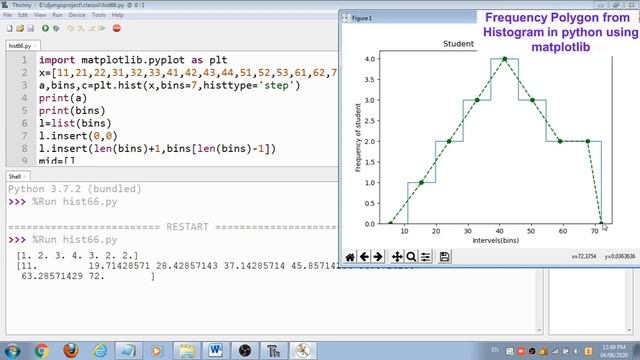Open the Edit menu

(23, 15)
